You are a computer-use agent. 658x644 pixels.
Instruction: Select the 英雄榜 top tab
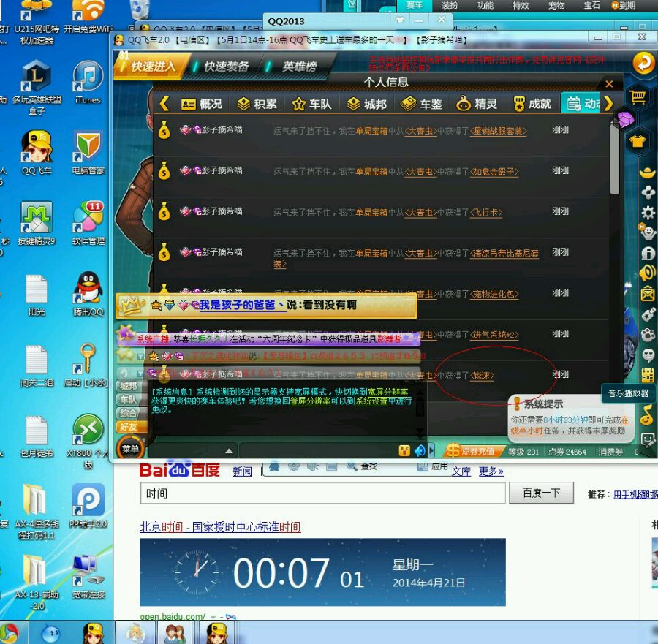[x=298, y=67]
